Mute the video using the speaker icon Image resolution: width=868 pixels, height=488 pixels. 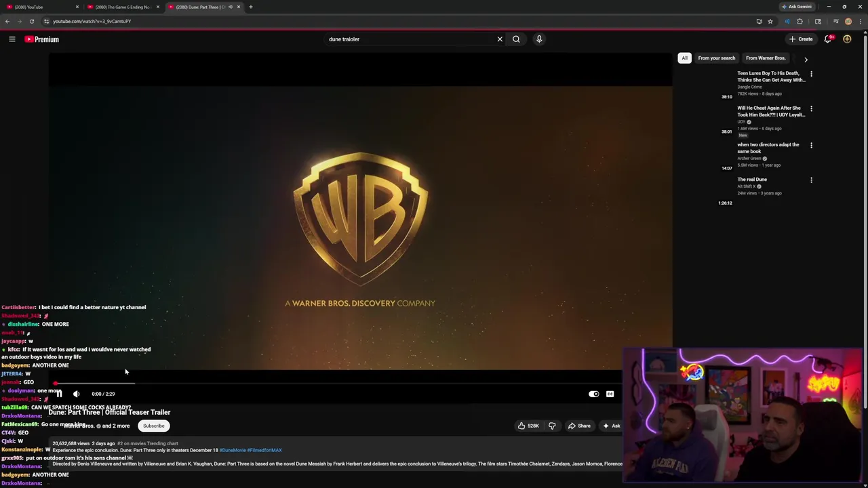77,394
